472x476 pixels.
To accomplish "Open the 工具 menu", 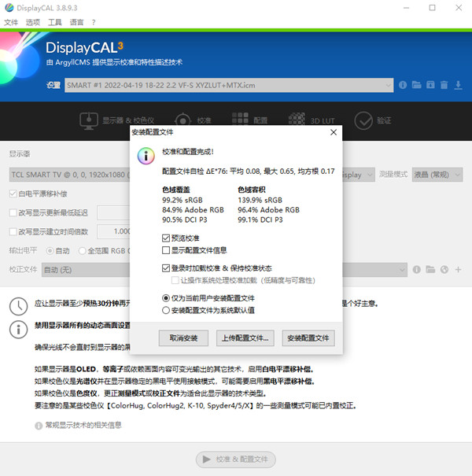I will click(x=54, y=23).
